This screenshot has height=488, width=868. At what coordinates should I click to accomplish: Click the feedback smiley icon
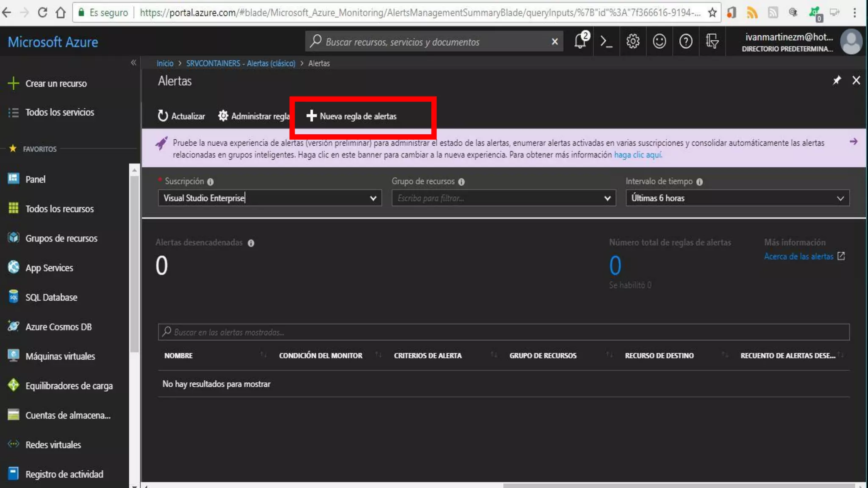(659, 42)
